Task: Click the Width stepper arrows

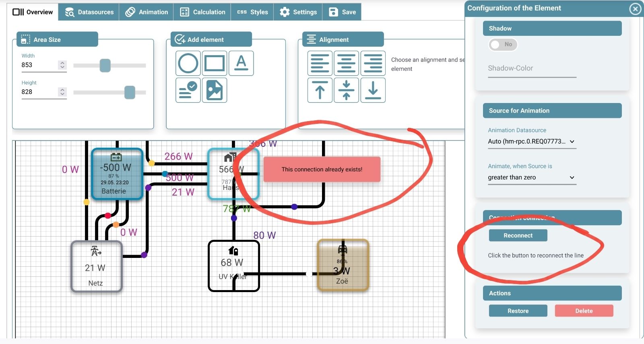Action: tap(62, 65)
